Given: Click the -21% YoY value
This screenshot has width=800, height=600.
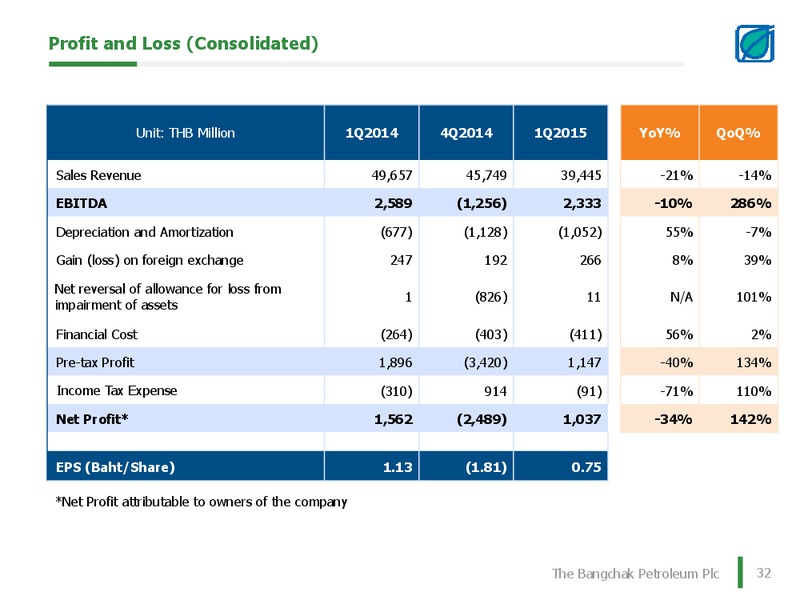Looking at the screenshot, I should 677,176.
